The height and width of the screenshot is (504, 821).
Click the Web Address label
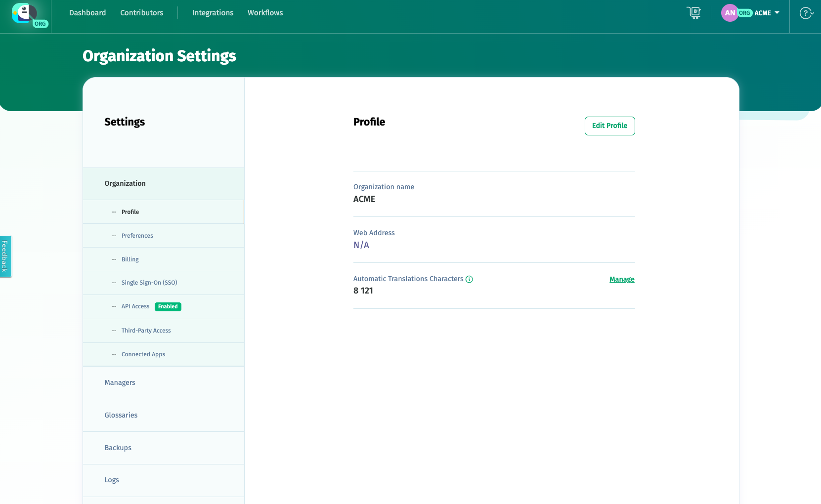click(374, 233)
